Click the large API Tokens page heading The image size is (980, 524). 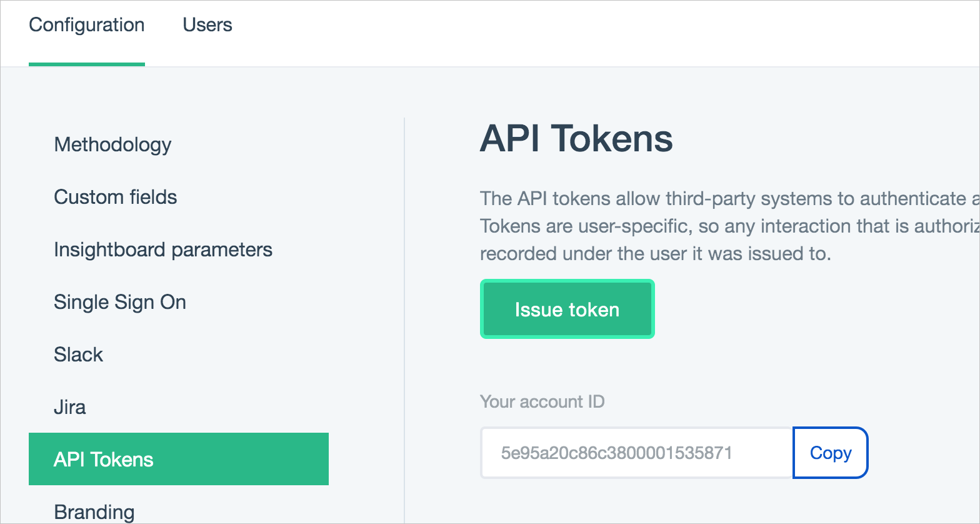pyautogui.click(x=576, y=138)
